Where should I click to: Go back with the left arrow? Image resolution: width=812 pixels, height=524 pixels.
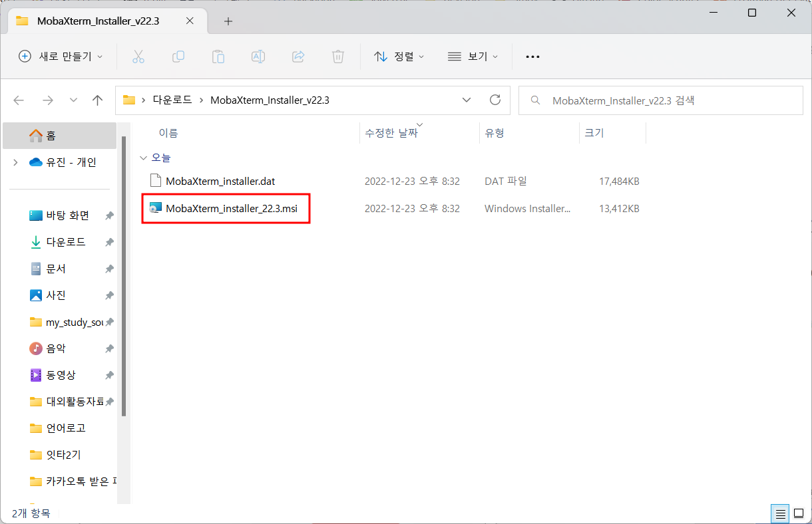click(x=19, y=100)
